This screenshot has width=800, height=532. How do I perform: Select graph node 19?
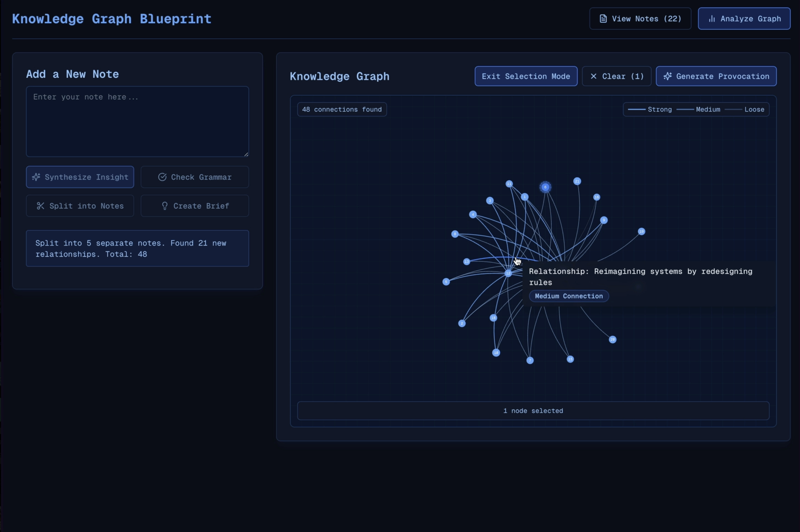click(641, 231)
